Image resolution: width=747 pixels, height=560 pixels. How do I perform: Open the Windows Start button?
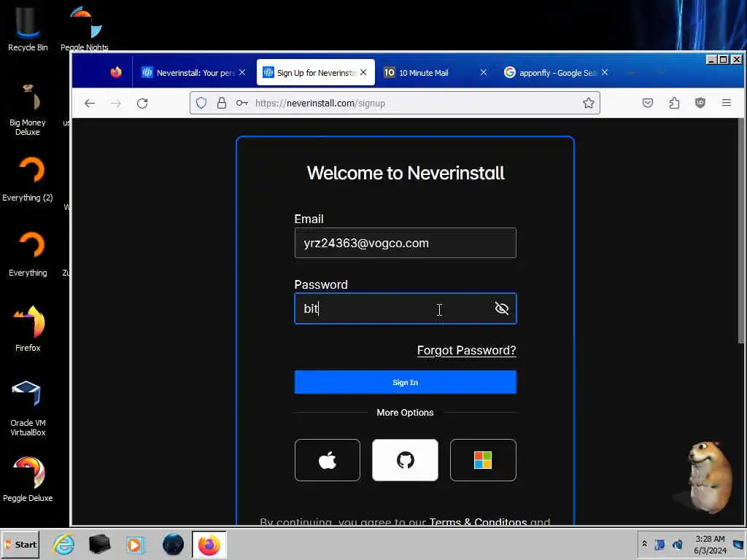point(20,544)
